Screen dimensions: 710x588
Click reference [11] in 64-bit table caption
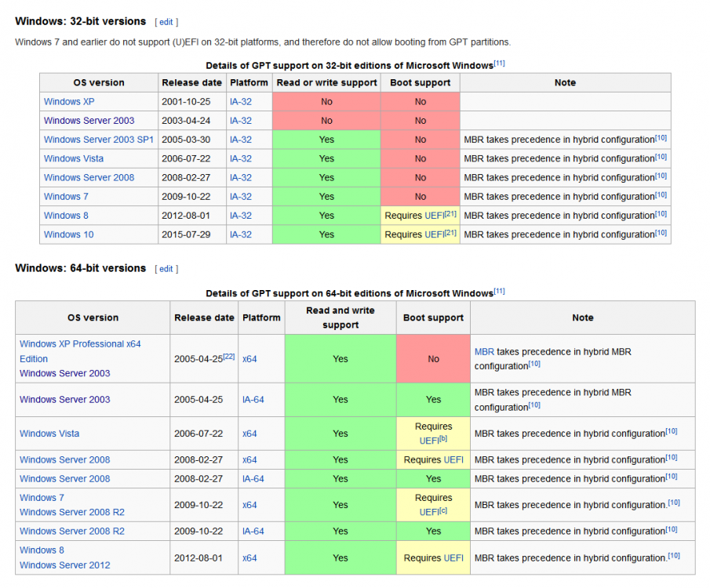(x=500, y=291)
